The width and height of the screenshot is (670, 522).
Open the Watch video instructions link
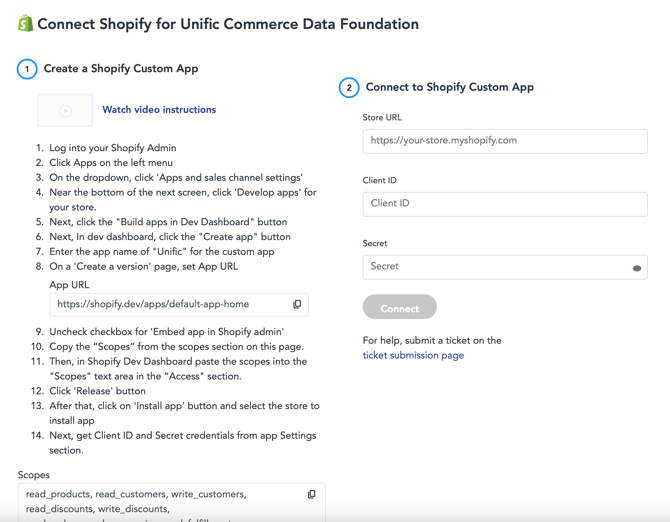click(x=159, y=110)
